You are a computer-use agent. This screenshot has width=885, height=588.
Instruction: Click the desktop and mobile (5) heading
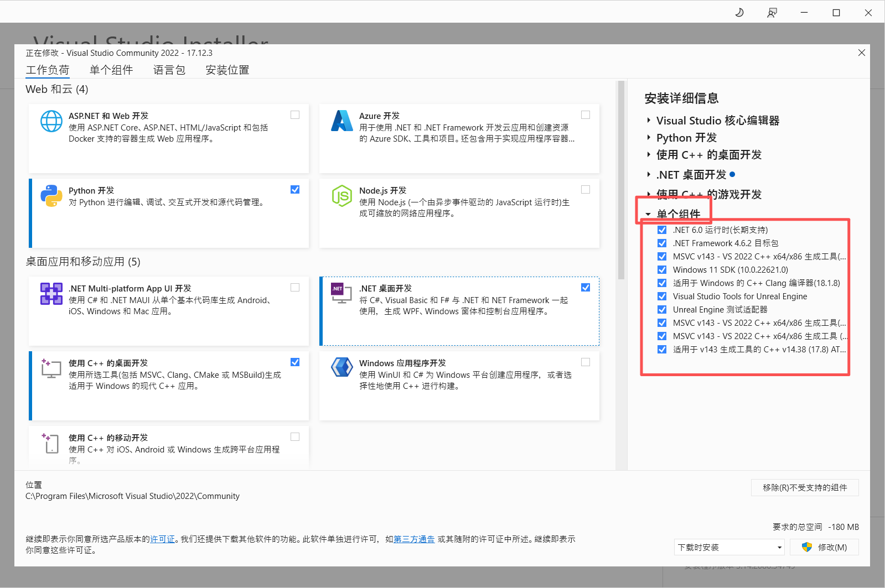[x=83, y=262]
